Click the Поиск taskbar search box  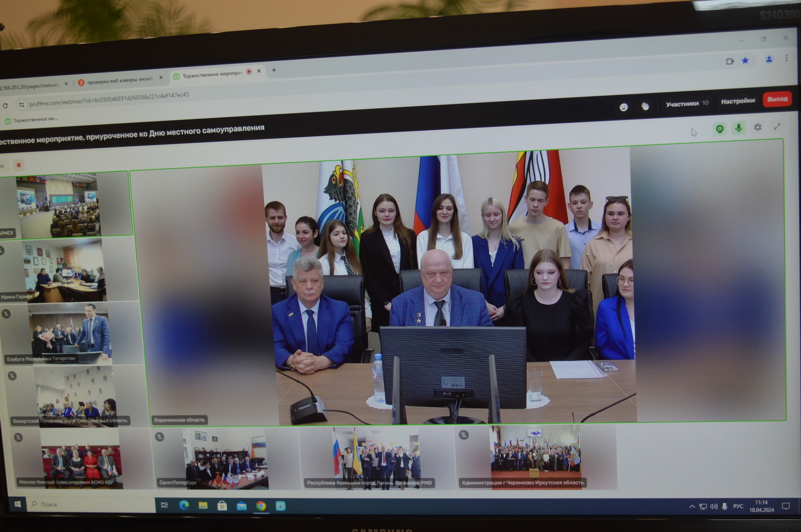(x=91, y=504)
